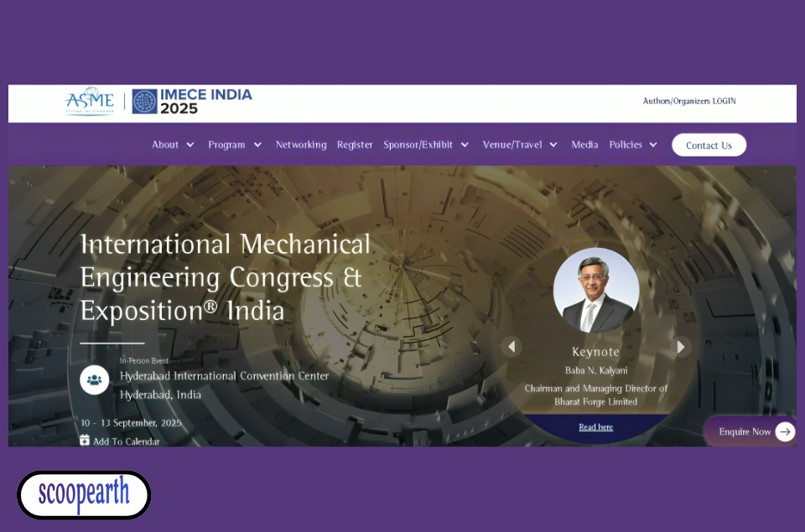Screen dimensions: 805x532
Task: Open the About menu
Action: coord(165,145)
